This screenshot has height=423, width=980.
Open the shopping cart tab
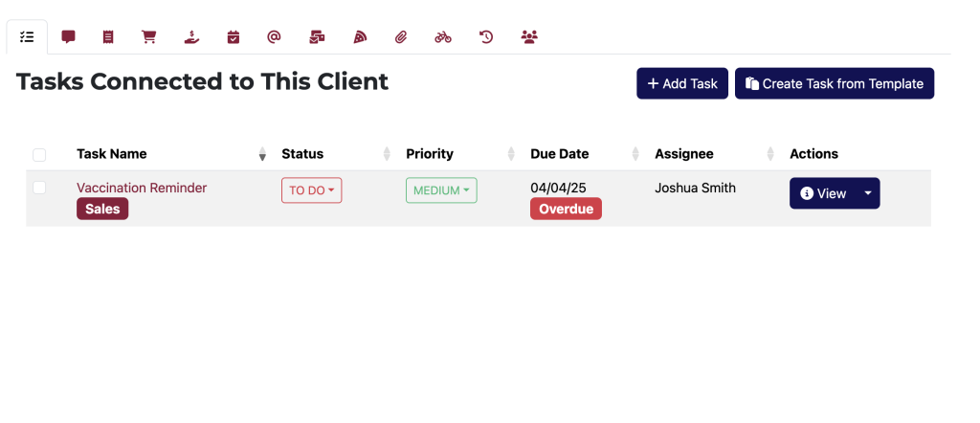[x=148, y=37]
